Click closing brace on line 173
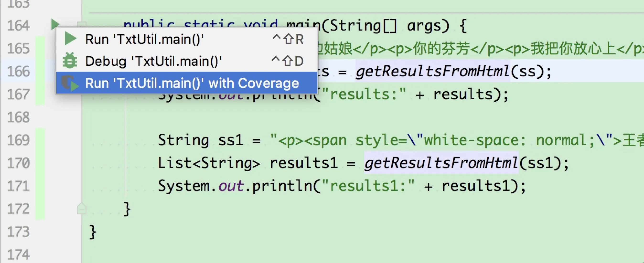 tap(92, 232)
